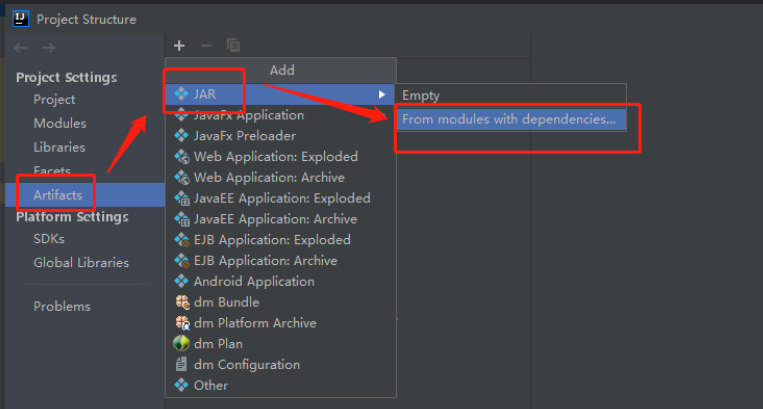
Task: Click the EJB Application: Archive icon
Action: pos(182,260)
